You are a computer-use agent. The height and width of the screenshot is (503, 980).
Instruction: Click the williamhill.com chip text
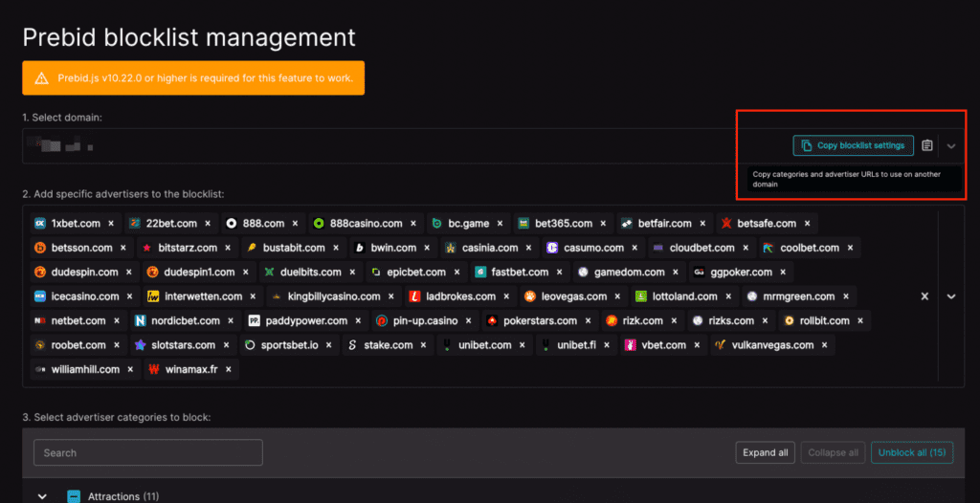[x=85, y=369]
